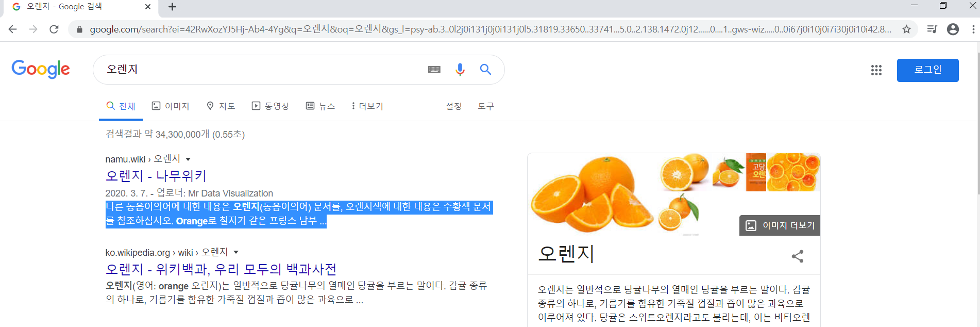Open the orange slices pile thumbnail
The image size is (980, 327).
coord(793,172)
